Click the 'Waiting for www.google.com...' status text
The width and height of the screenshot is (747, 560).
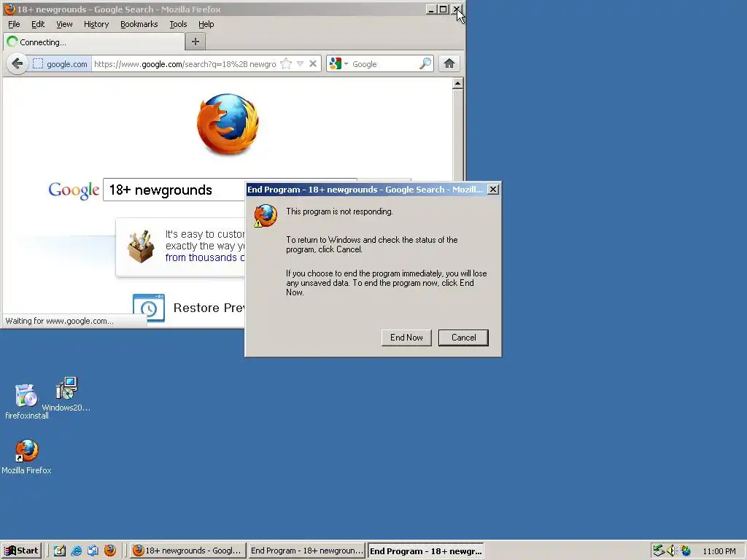click(x=60, y=321)
